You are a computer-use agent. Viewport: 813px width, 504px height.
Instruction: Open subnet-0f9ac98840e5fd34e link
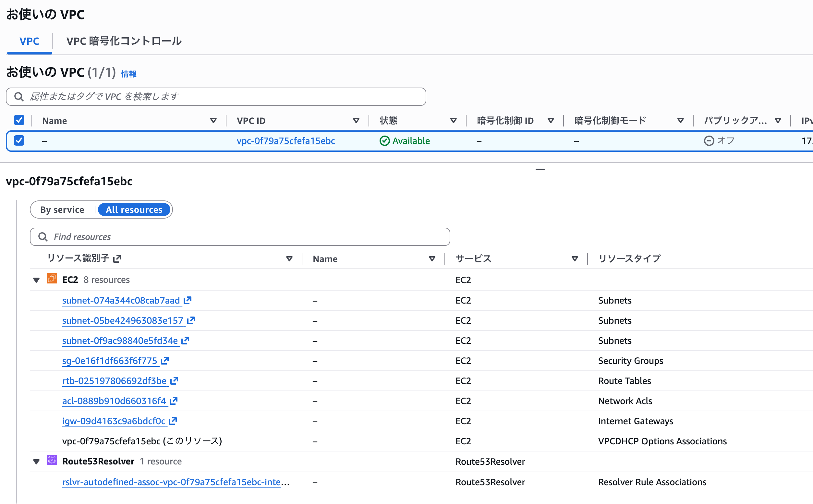pyautogui.click(x=120, y=340)
